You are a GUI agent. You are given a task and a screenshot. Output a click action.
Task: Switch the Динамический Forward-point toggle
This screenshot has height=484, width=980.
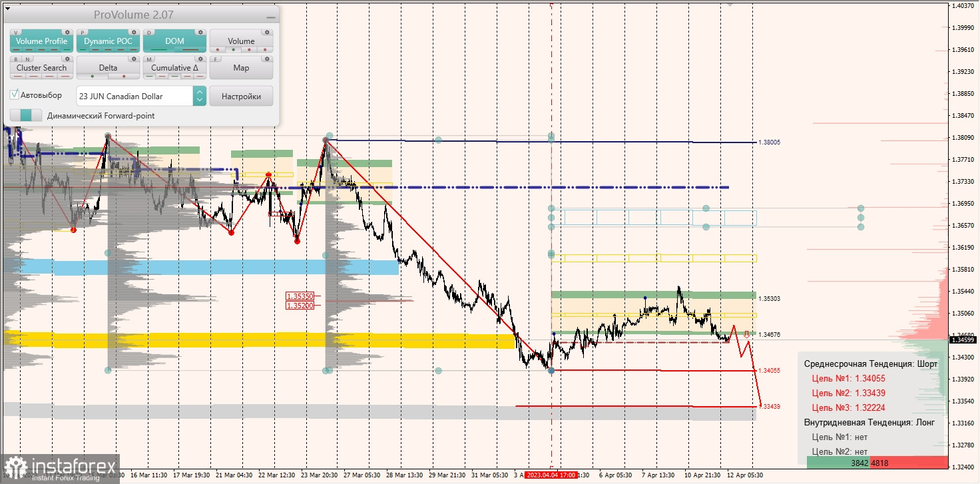point(26,115)
